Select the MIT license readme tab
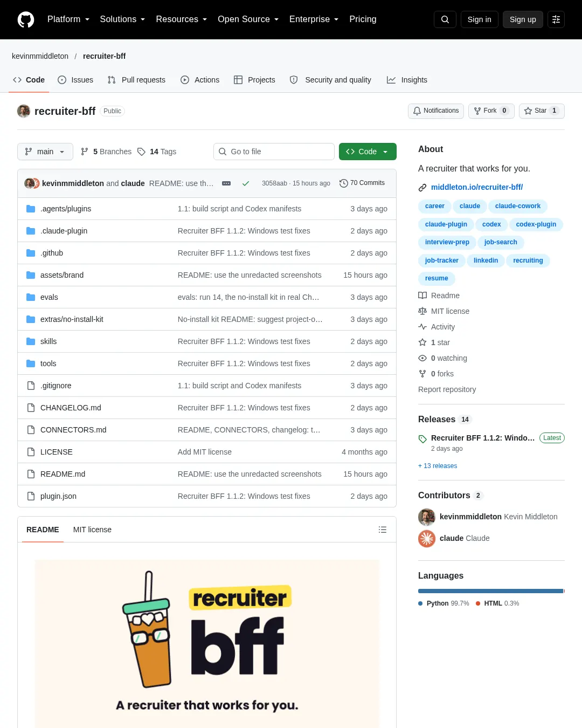 pos(92,530)
